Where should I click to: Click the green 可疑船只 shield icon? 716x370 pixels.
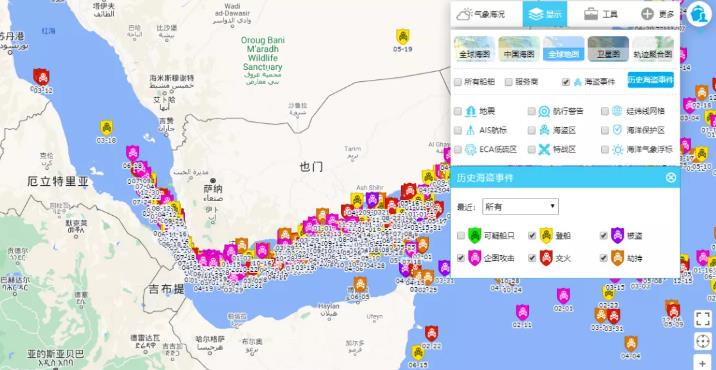(475, 235)
